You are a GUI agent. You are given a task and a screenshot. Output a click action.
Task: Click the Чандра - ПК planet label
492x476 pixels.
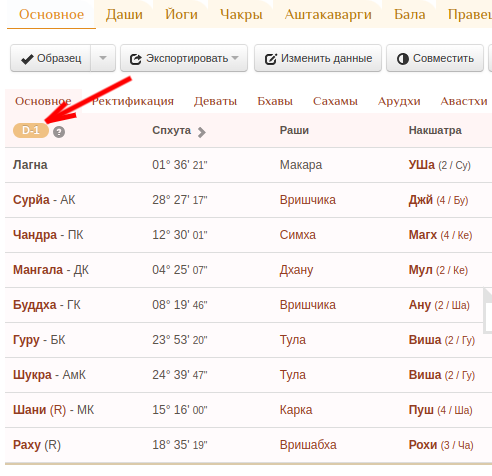pyautogui.click(x=48, y=235)
